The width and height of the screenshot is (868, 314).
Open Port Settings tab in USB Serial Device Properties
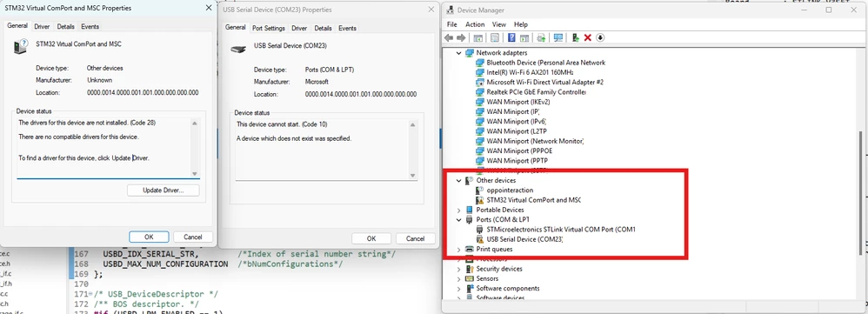(x=269, y=28)
